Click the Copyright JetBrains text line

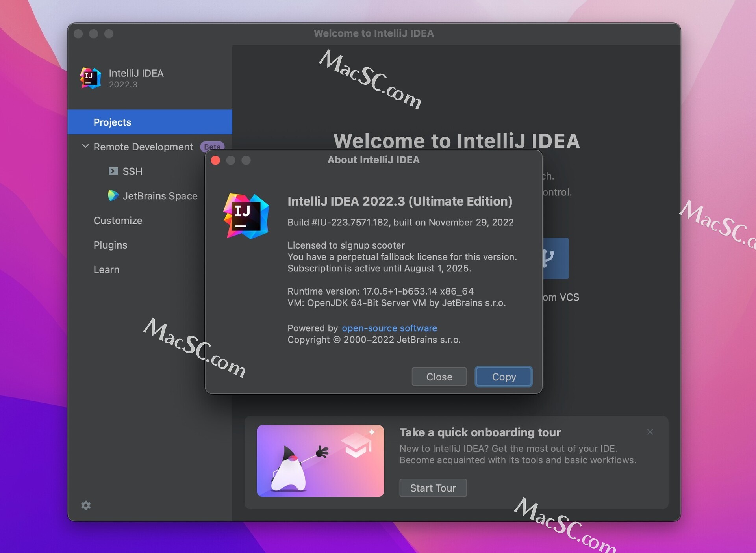(x=374, y=340)
